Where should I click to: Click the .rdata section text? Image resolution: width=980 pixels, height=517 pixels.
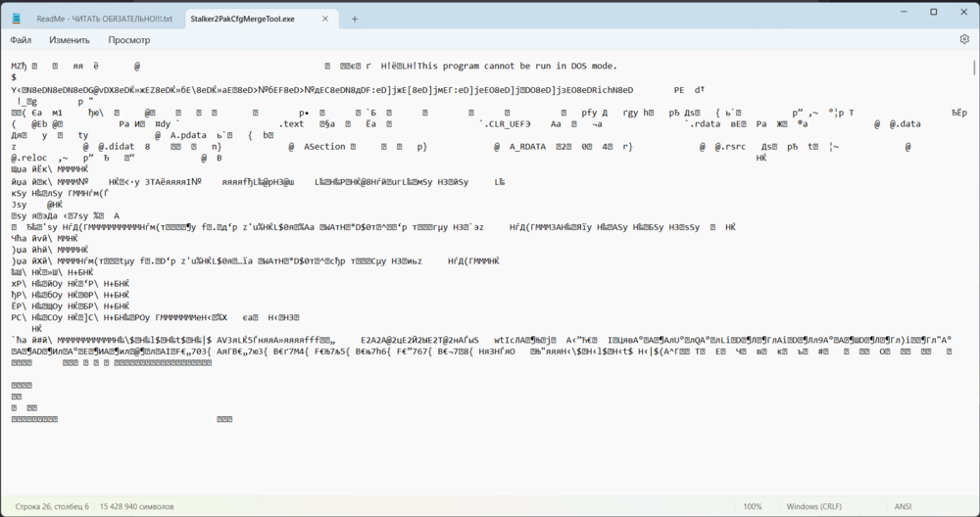pyautogui.click(x=705, y=123)
